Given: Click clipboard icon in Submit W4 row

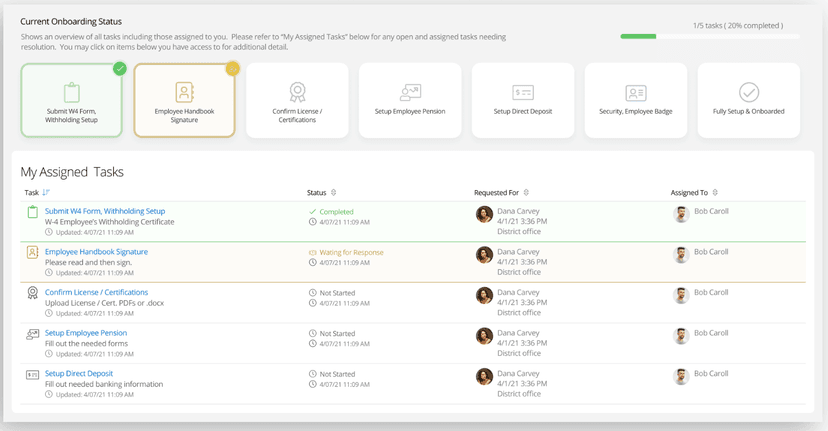Looking at the screenshot, I should 33,212.
